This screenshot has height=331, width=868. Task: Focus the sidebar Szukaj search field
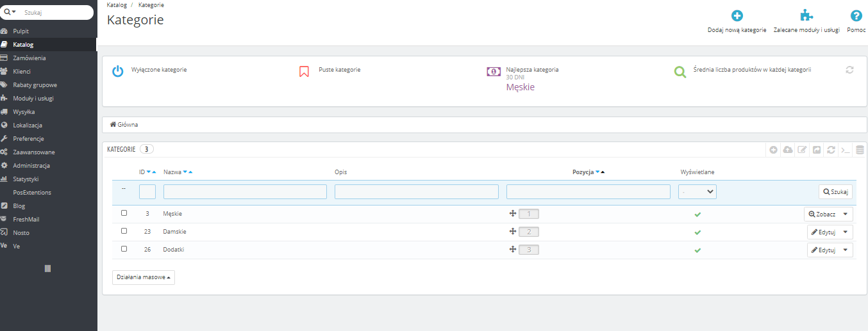[56, 12]
